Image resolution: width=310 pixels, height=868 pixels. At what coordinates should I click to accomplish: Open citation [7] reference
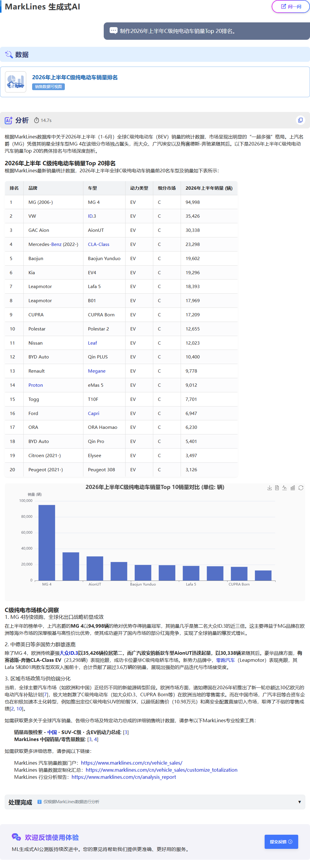(x=45, y=695)
